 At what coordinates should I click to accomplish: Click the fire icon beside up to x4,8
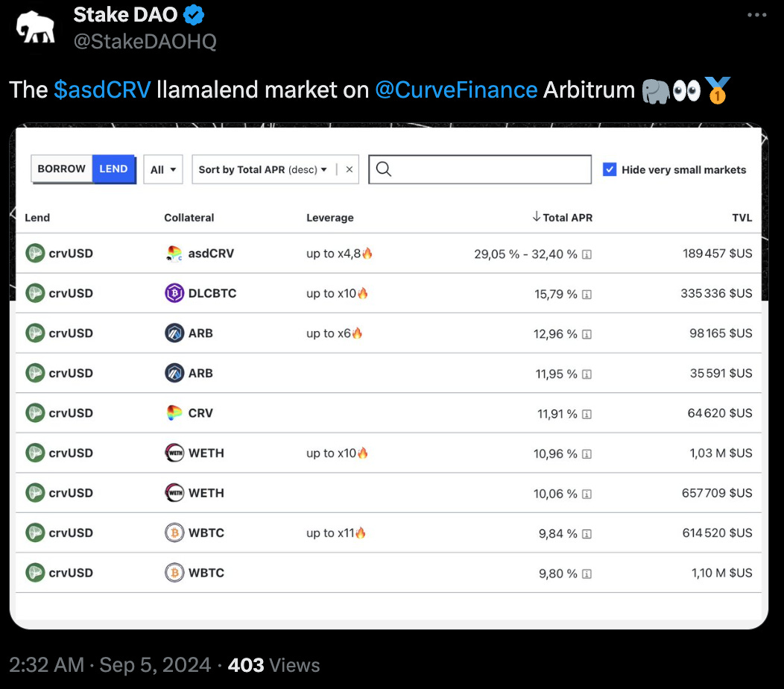pos(367,254)
